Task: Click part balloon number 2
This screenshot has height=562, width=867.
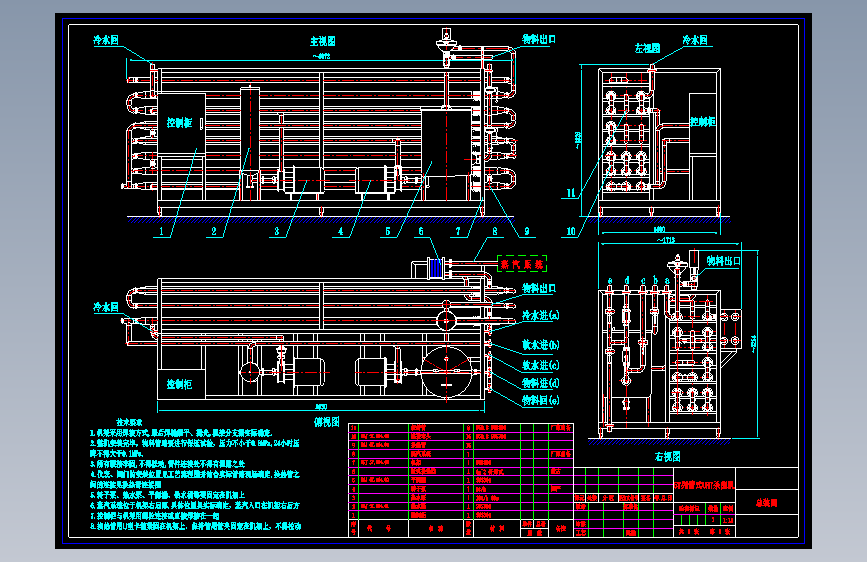Action: click(x=214, y=231)
